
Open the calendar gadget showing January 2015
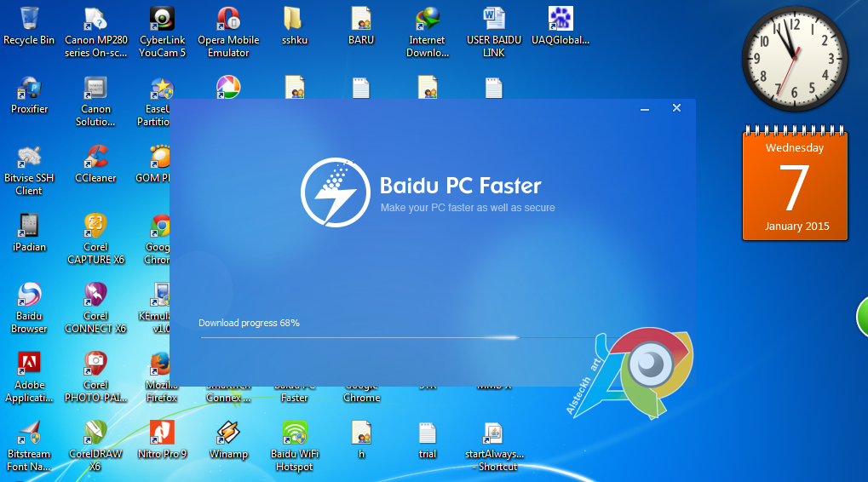795,183
